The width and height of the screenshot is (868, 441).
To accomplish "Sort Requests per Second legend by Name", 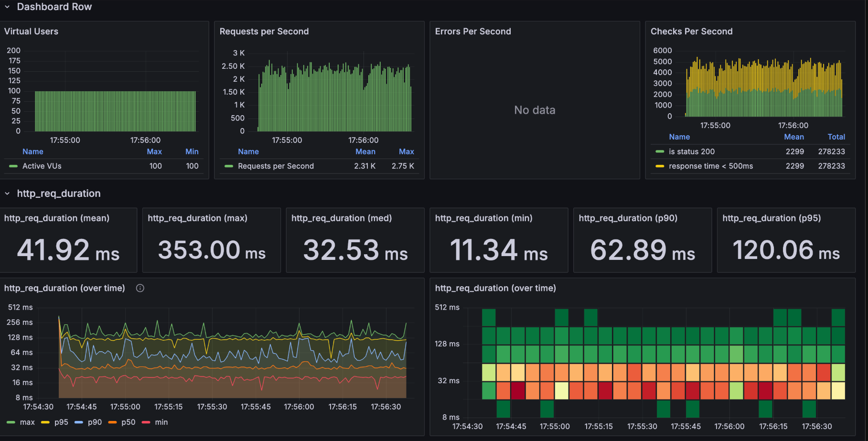I will pyautogui.click(x=248, y=151).
